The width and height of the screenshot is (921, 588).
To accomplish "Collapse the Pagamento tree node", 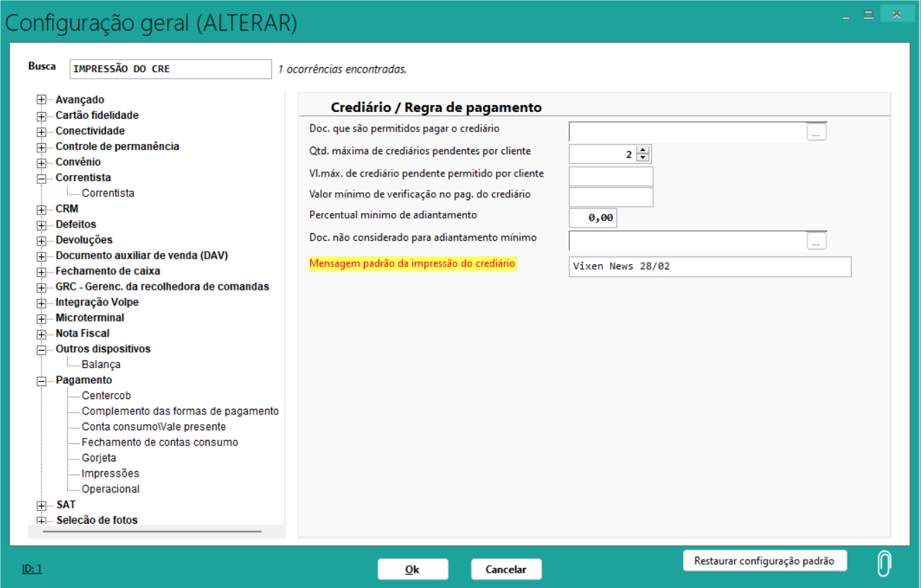I will (42, 380).
